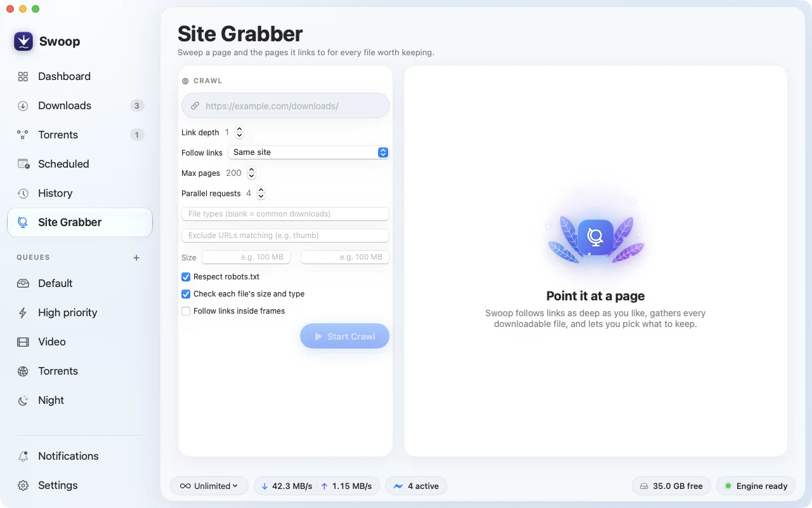Click the High priority lightning icon

coord(23,312)
